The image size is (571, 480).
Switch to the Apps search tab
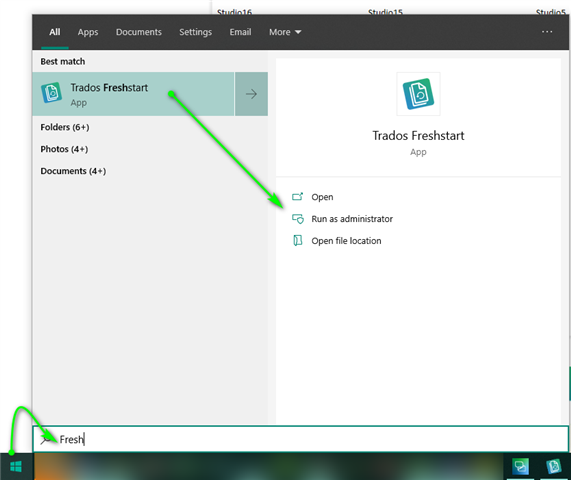click(x=88, y=32)
